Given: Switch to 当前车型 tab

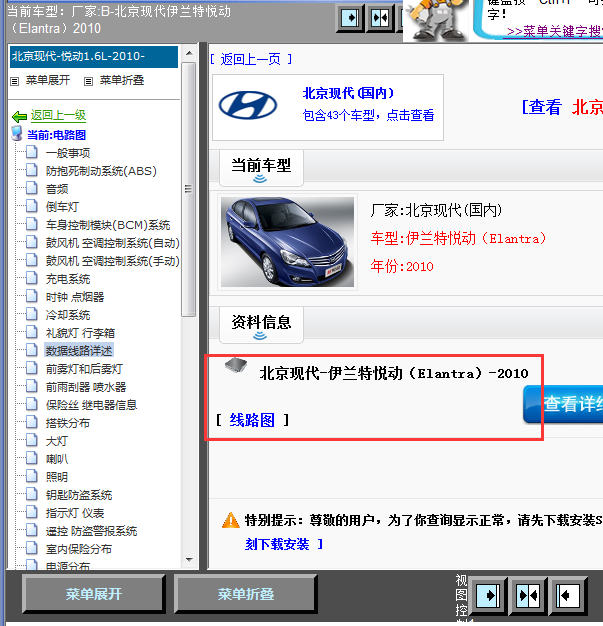Looking at the screenshot, I should point(261,168).
